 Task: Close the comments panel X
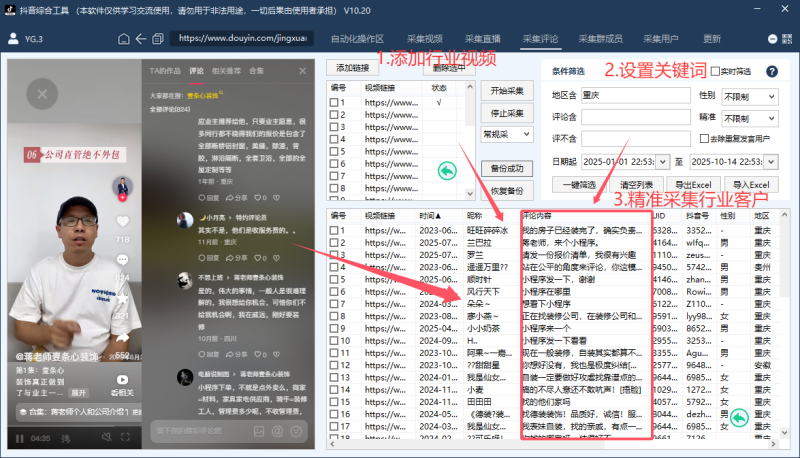click(x=303, y=71)
